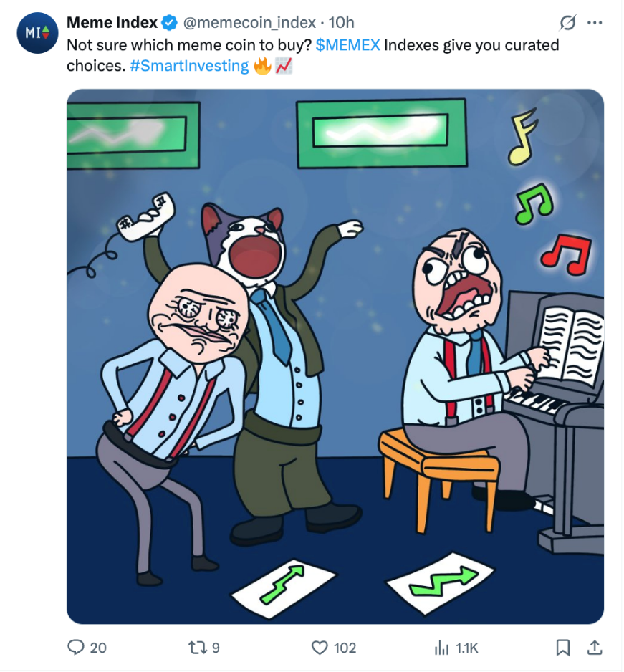Click the like count 102
The image size is (624, 672).
click(x=345, y=648)
